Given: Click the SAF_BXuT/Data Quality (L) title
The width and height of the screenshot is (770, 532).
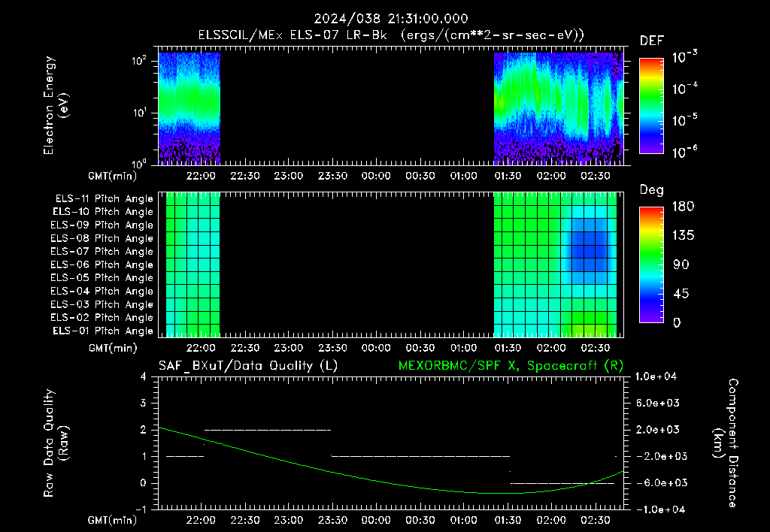Looking at the screenshot, I should 248,366.
